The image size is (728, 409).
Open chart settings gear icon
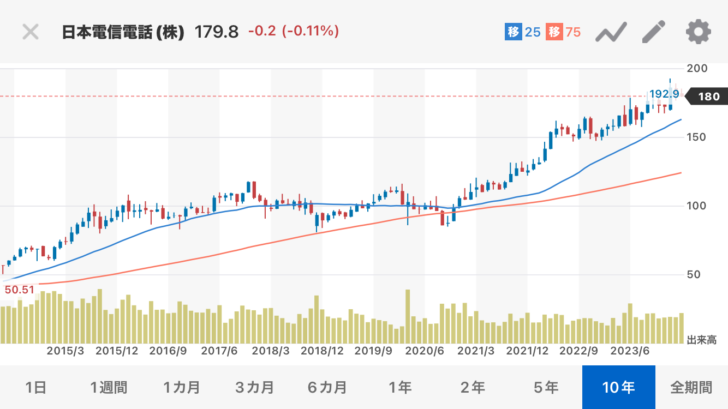[697, 32]
